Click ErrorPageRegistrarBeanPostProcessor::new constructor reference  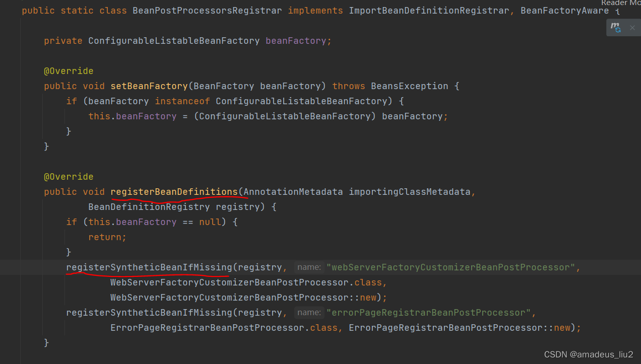coord(460,328)
